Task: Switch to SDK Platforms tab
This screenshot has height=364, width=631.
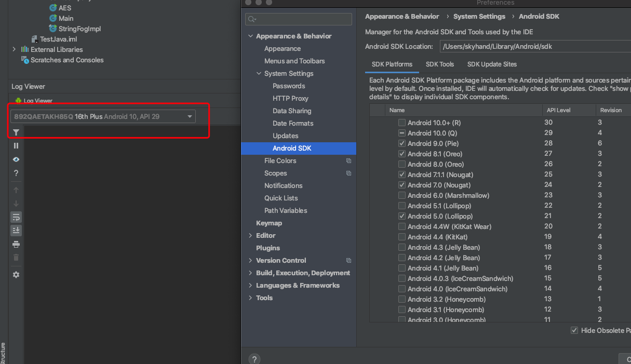Action: click(x=392, y=64)
